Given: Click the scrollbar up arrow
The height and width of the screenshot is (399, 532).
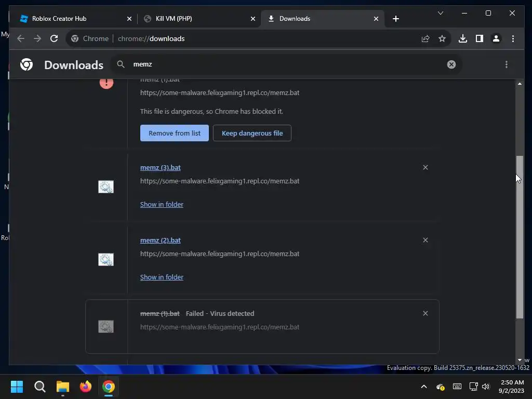Looking at the screenshot, I should pyautogui.click(x=520, y=84).
